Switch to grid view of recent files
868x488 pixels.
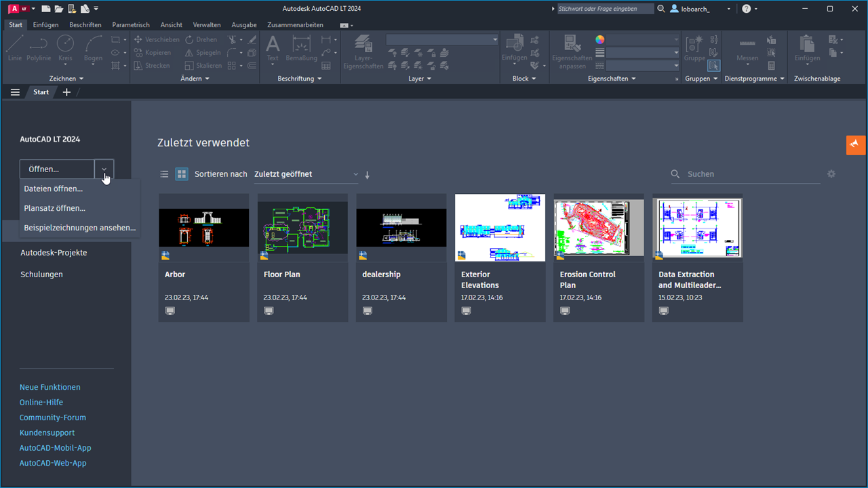click(182, 174)
